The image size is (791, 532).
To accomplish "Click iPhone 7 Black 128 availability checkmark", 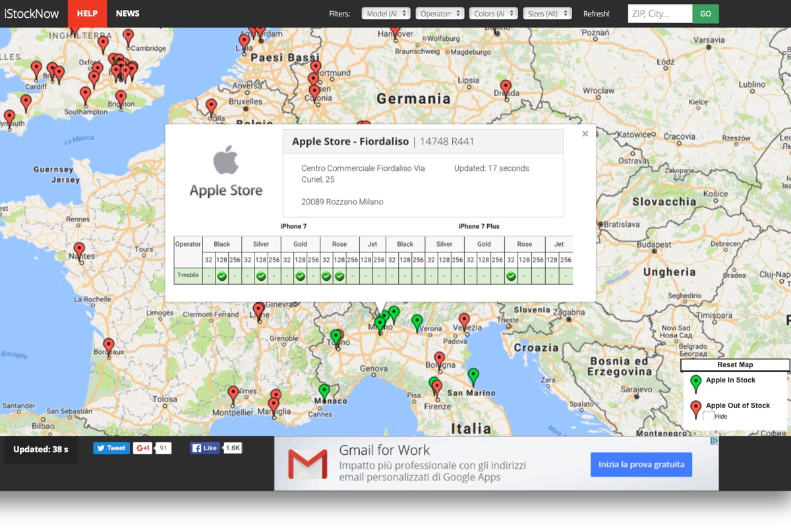I will (221, 276).
